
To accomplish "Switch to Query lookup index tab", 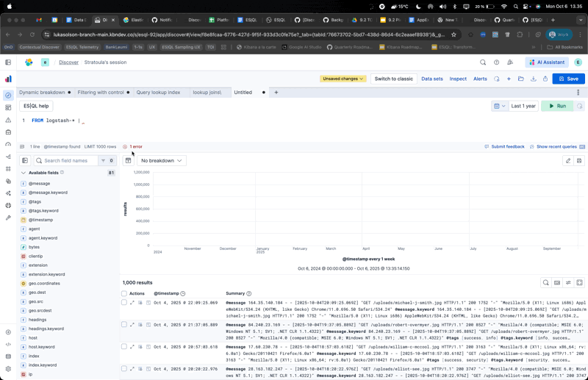I will point(158,93).
